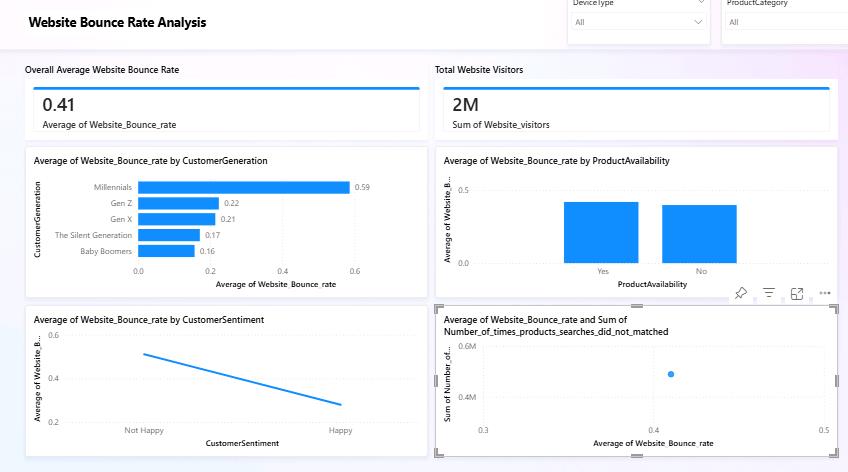848x472 pixels.
Task: Select The Silent Generation bar
Action: coord(169,235)
